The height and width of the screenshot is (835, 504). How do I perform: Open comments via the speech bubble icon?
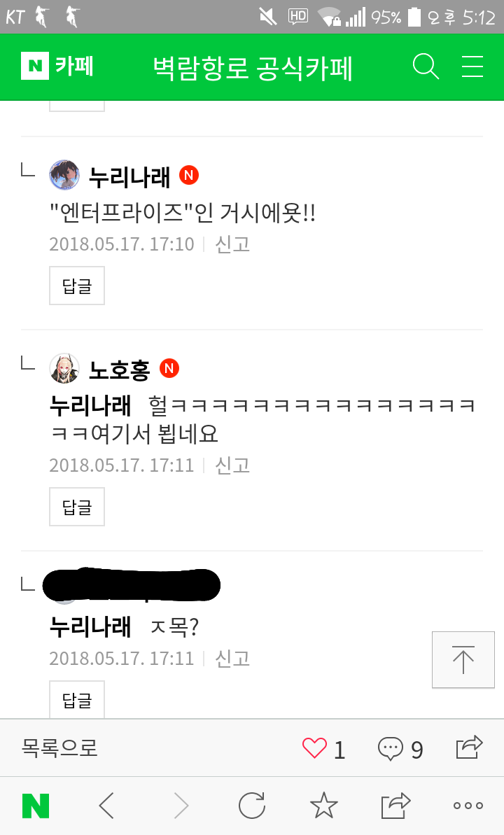pyautogui.click(x=391, y=748)
